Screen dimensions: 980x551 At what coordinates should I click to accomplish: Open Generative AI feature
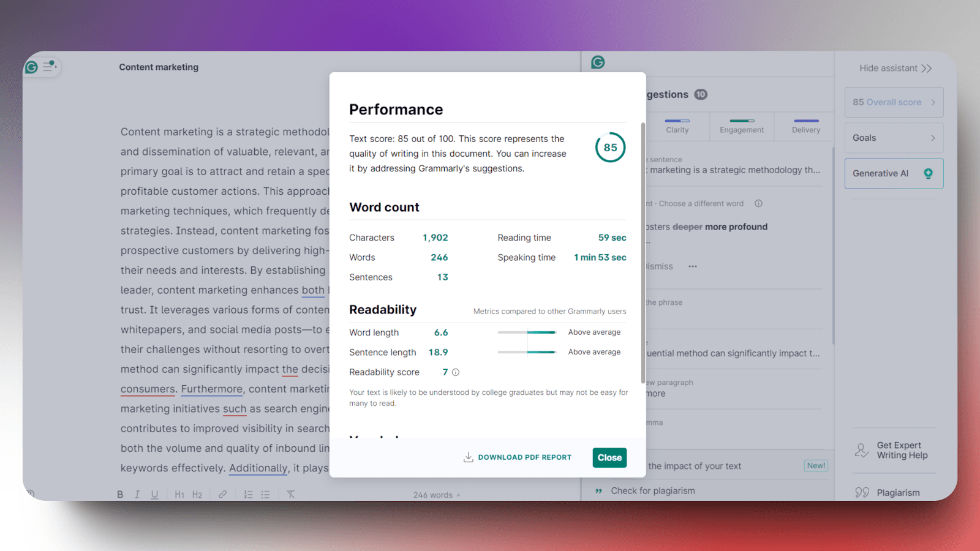894,173
